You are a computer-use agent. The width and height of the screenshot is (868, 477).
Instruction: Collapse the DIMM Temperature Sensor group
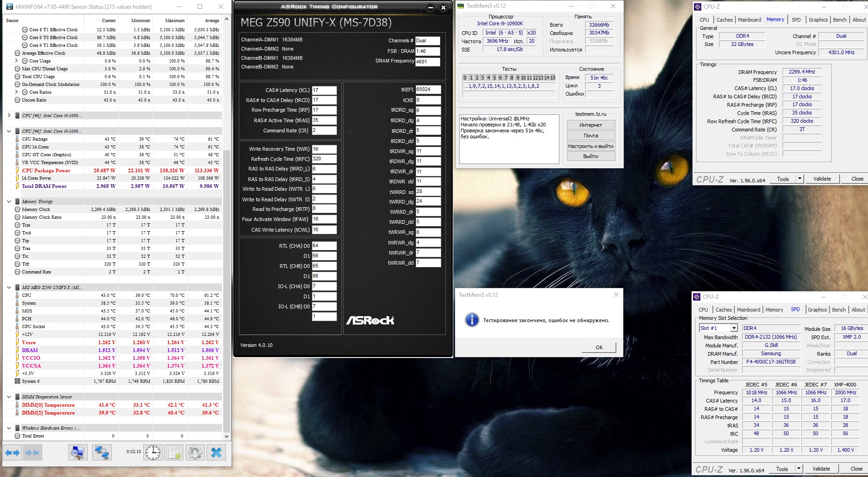click(x=9, y=397)
